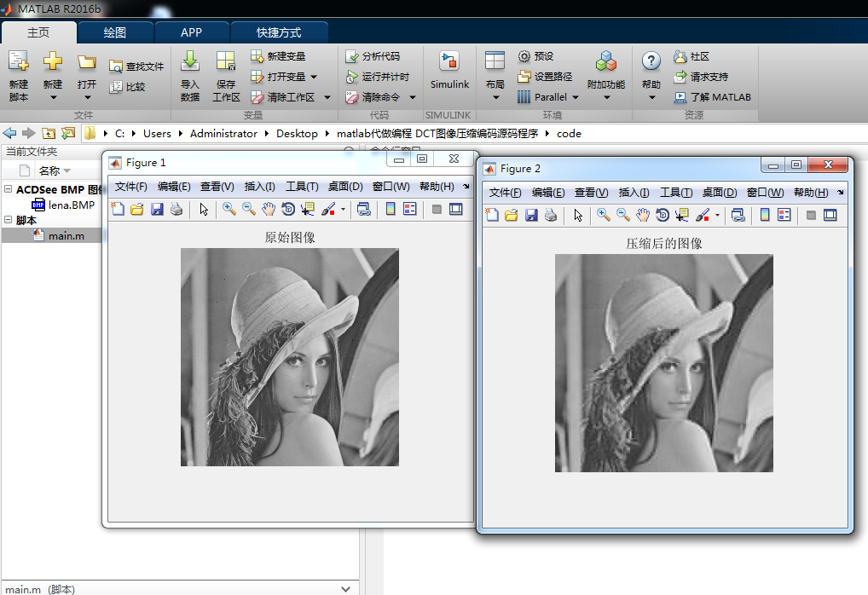The width and height of the screenshot is (868, 595).
Task: Click 新建变量 (New Variable)
Action: [278, 56]
